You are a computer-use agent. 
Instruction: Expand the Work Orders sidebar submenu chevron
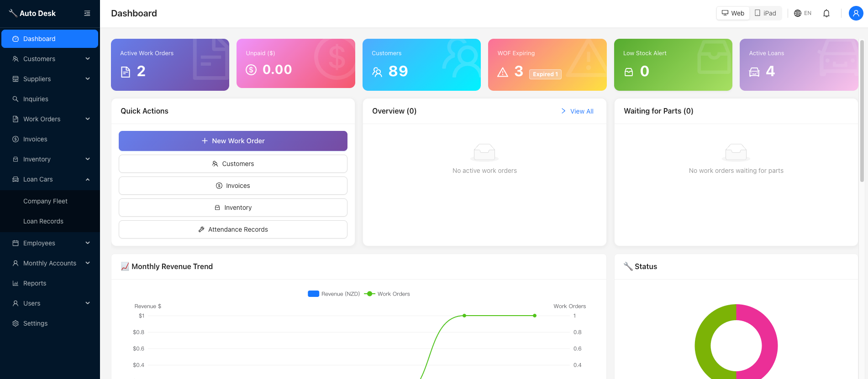point(88,119)
